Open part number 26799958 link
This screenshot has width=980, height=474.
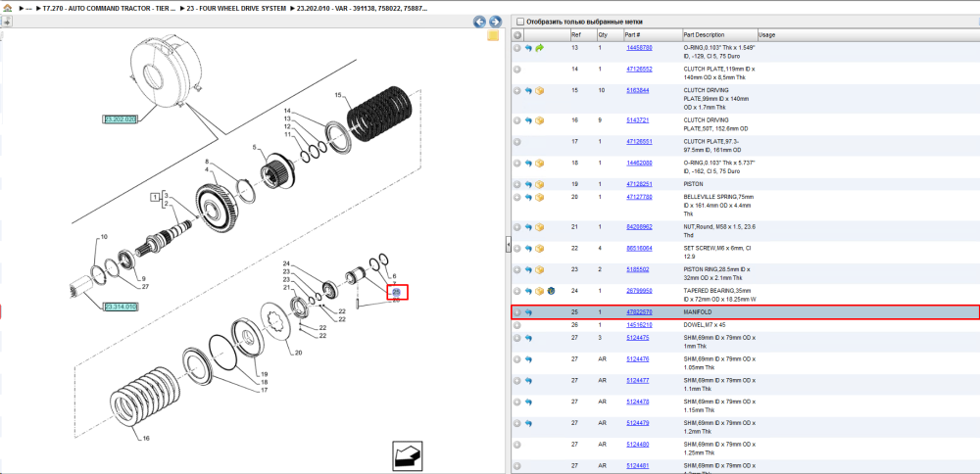639,291
